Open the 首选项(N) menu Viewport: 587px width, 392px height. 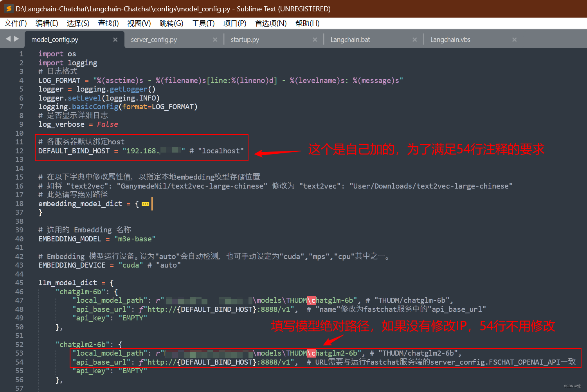(271, 23)
